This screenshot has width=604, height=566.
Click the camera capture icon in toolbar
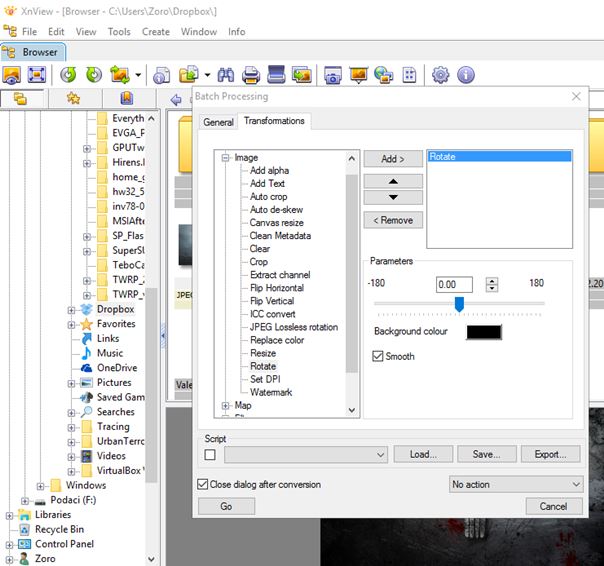point(332,75)
